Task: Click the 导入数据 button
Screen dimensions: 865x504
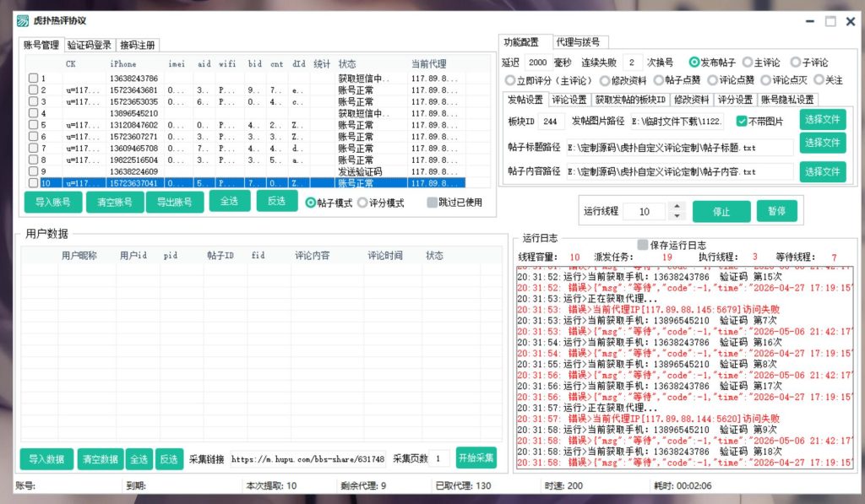Action: coord(47,458)
